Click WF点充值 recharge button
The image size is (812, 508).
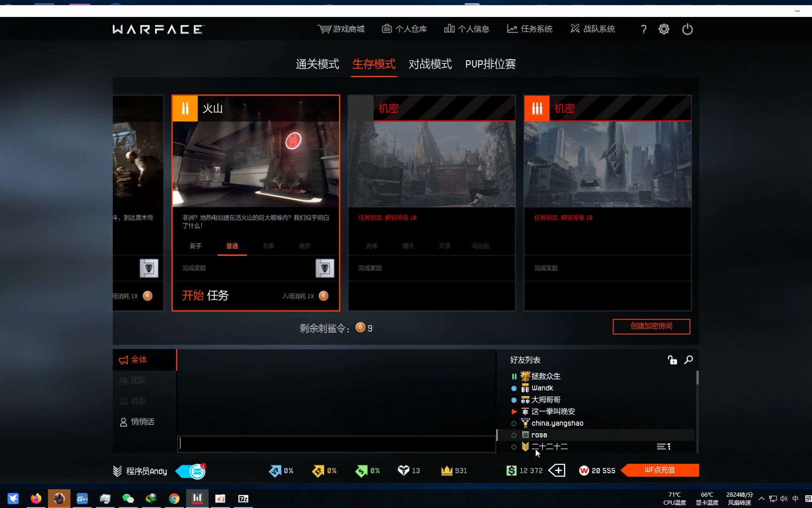pos(660,470)
